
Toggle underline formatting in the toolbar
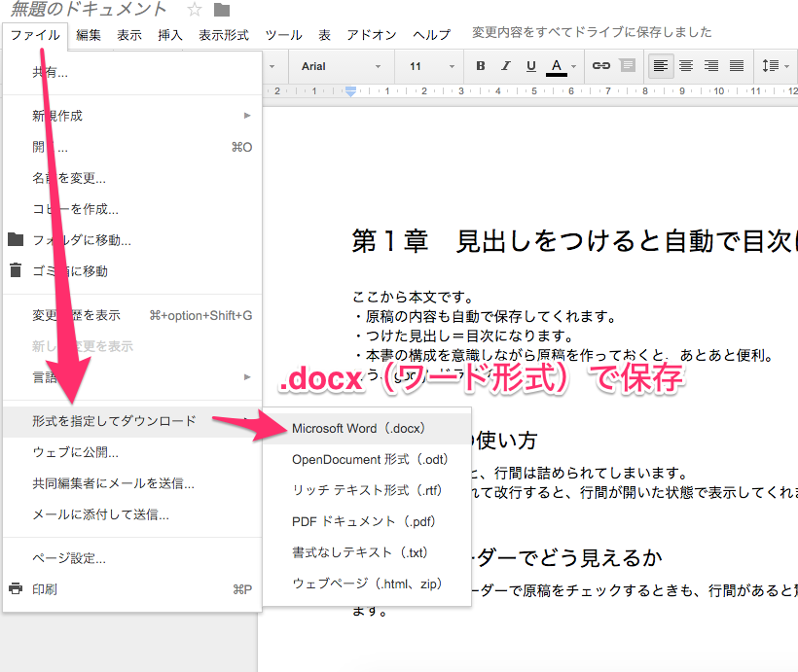point(530,66)
